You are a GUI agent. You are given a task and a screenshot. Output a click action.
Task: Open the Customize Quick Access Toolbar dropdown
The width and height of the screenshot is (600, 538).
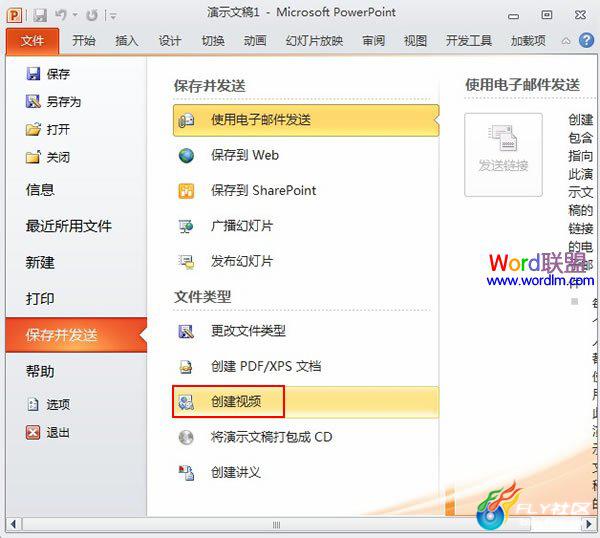(x=113, y=16)
